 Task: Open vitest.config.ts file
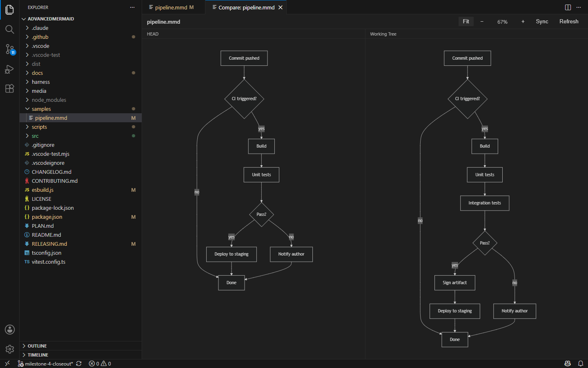click(x=80, y=262)
